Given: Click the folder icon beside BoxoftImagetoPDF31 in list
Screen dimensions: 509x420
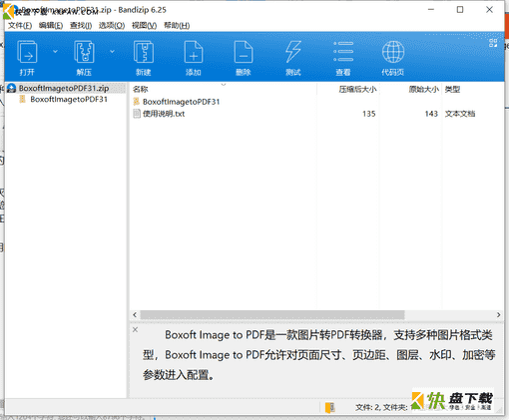Looking at the screenshot, I should pos(136,102).
